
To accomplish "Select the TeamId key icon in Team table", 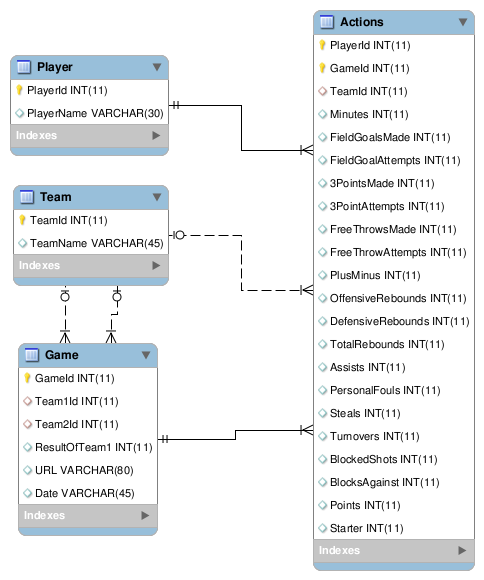I will [22, 220].
